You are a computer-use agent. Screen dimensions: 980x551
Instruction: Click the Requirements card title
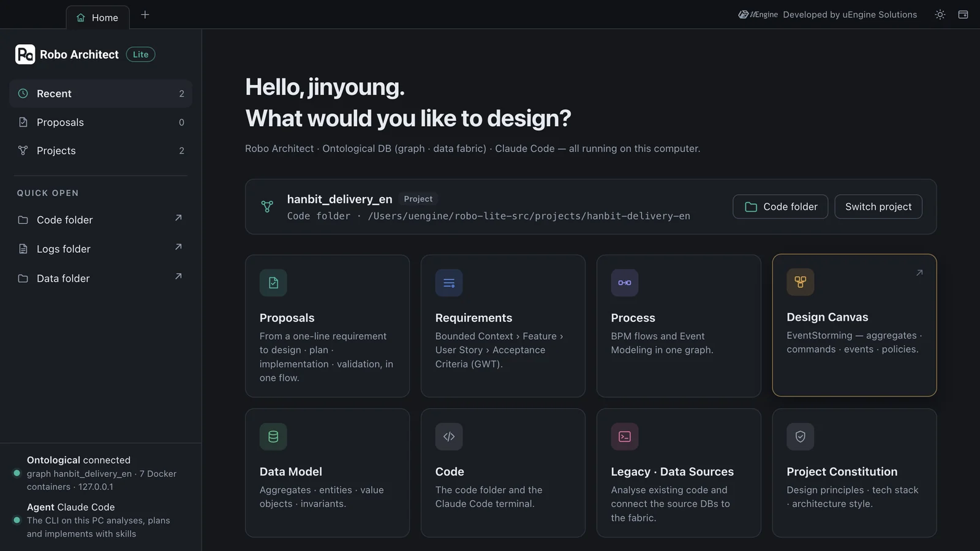click(x=473, y=318)
